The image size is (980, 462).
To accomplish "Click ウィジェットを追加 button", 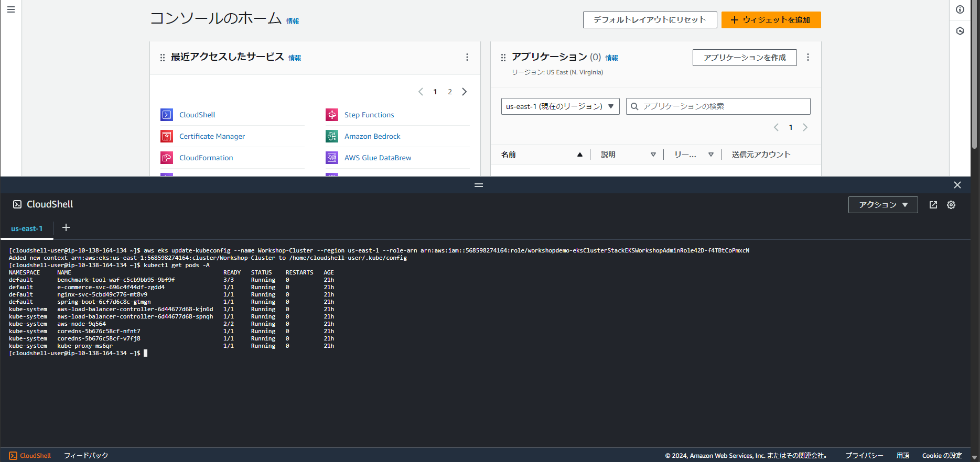I will coord(771,20).
